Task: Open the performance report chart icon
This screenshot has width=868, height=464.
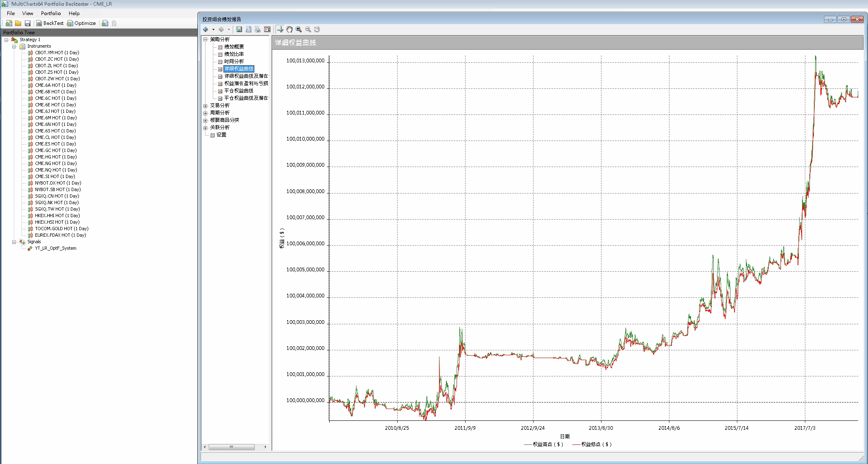Action: [105, 23]
